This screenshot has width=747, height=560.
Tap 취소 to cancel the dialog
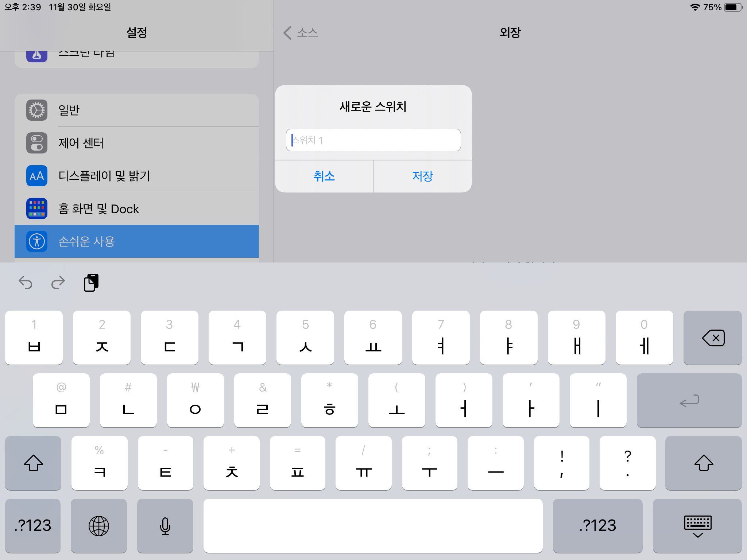pyautogui.click(x=324, y=176)
